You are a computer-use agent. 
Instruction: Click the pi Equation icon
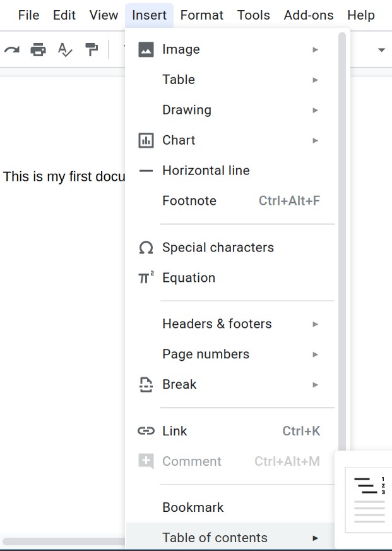tap(146, 277)
